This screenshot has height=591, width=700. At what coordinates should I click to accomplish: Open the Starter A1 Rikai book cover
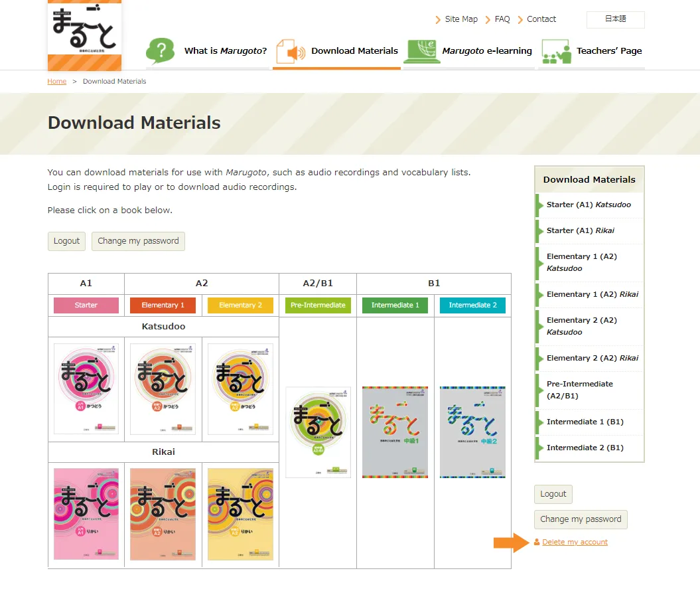[x=86, y=514]
